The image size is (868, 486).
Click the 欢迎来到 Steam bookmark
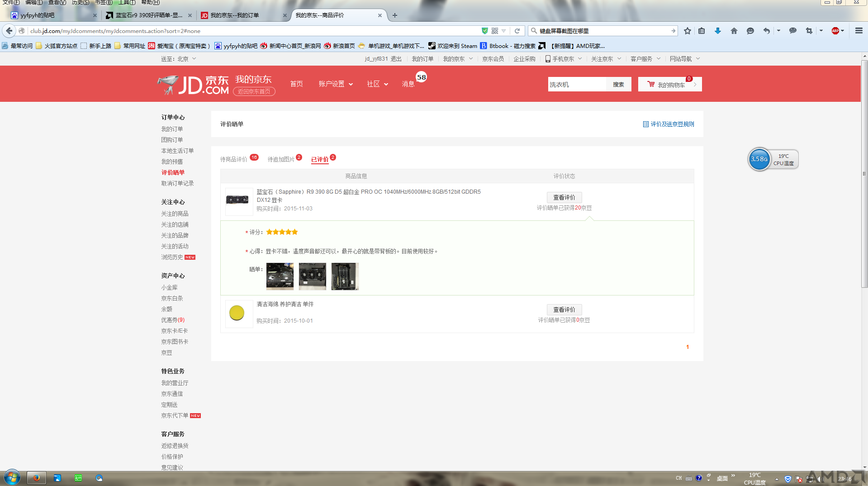pos(453,46)
